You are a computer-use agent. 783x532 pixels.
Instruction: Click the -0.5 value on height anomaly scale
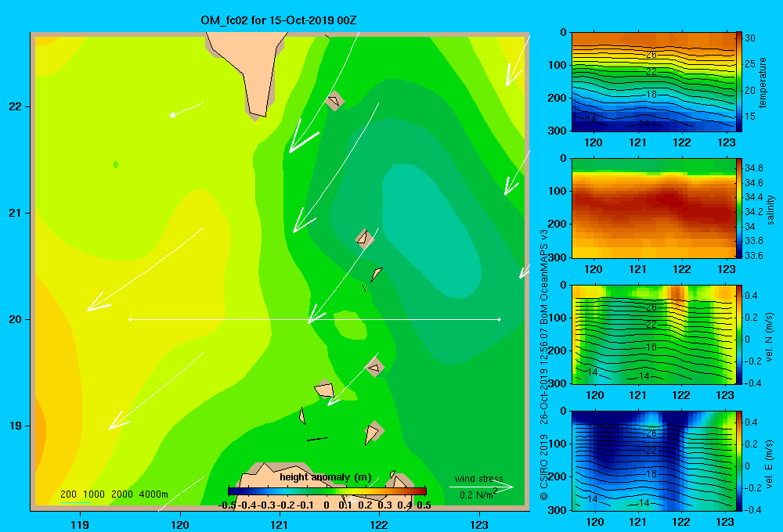[x=228, y=505]
